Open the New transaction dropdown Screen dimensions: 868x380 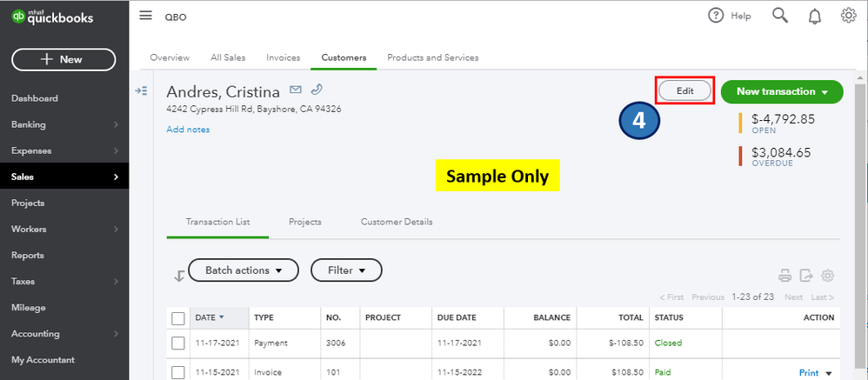coord(782,91)
